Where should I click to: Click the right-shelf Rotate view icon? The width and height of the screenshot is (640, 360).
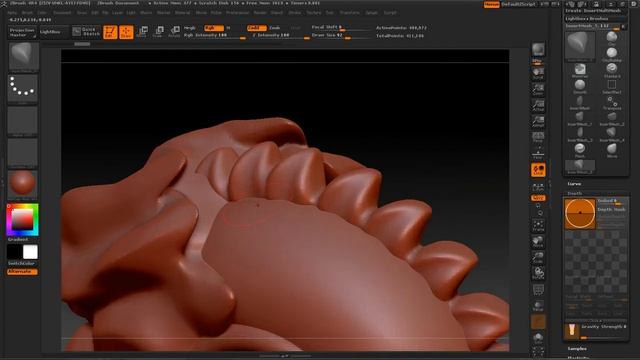(538, 273)
